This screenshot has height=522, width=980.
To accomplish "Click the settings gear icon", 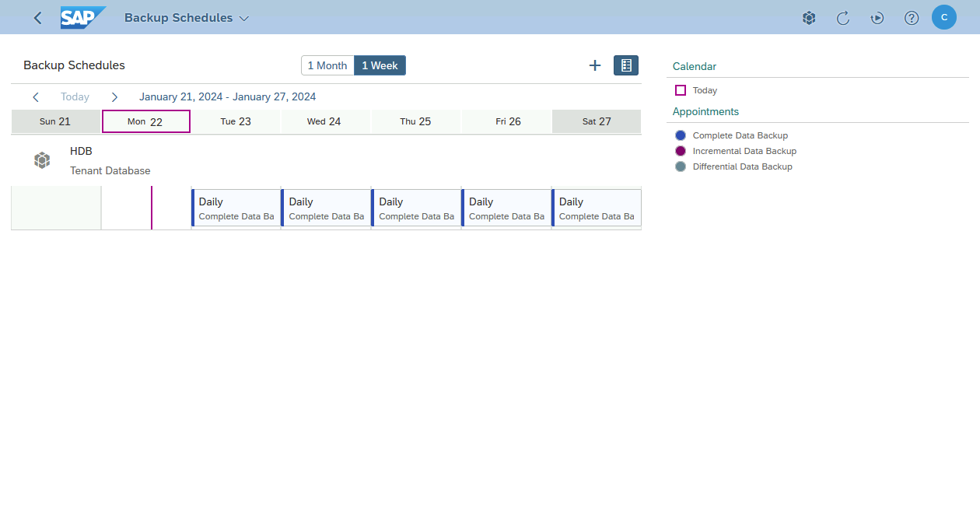I will [809, 16].
